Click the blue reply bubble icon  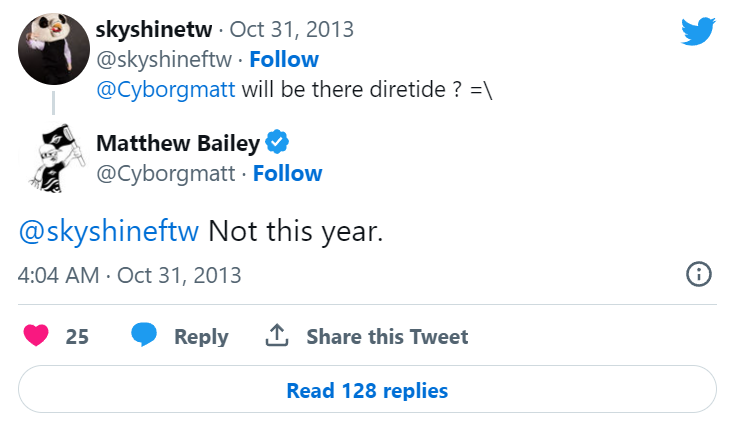coord(145,336)
